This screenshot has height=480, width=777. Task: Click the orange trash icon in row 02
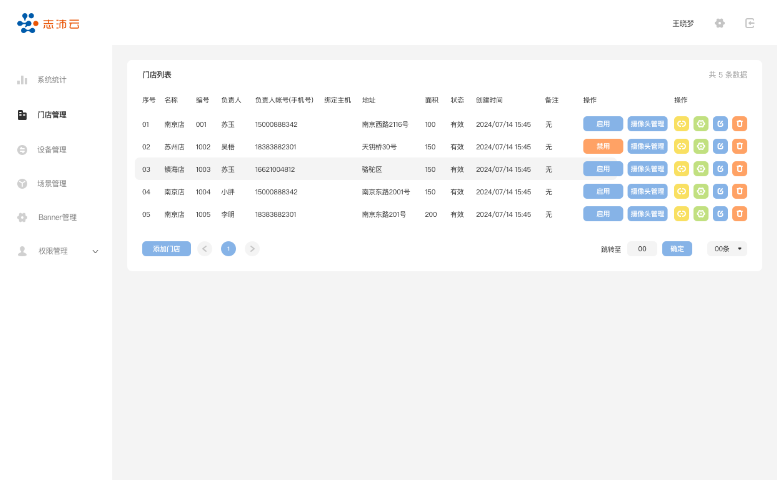pos(739,146)
